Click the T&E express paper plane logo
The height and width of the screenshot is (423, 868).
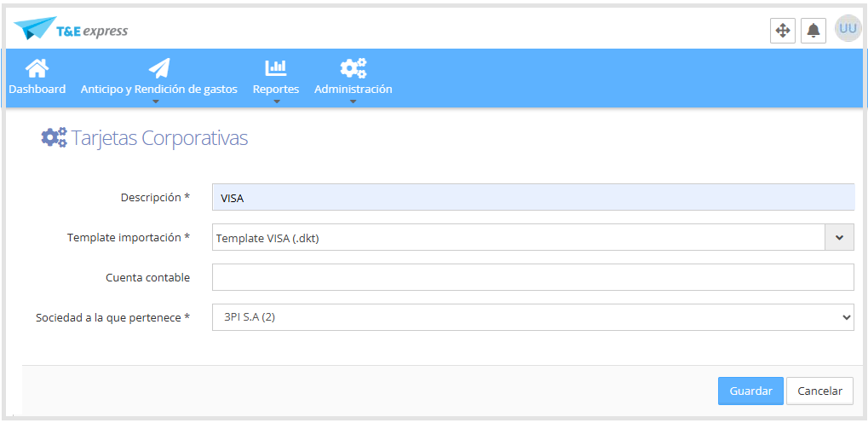(x=71, y=28)
